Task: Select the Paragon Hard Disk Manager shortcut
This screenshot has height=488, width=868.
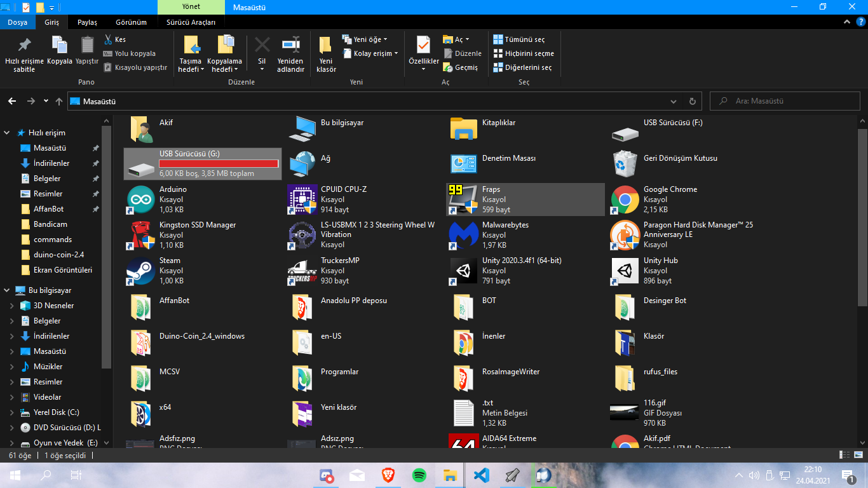Action: pyautogui.click(x=625, y=234)
